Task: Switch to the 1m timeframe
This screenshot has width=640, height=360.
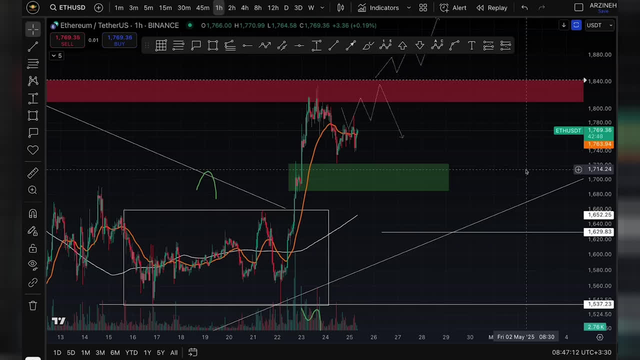Action: [x=119, y=8]
